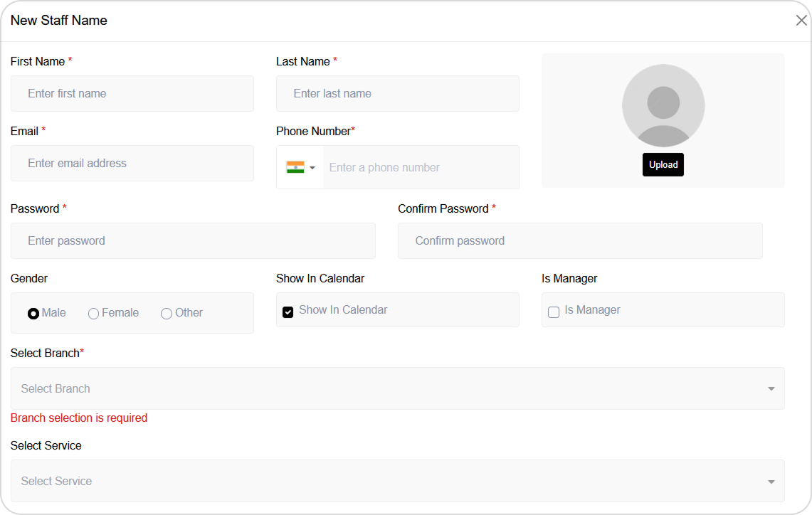
Task: Click the phone country code dropdown arrow
Action: tap(312, 168)
